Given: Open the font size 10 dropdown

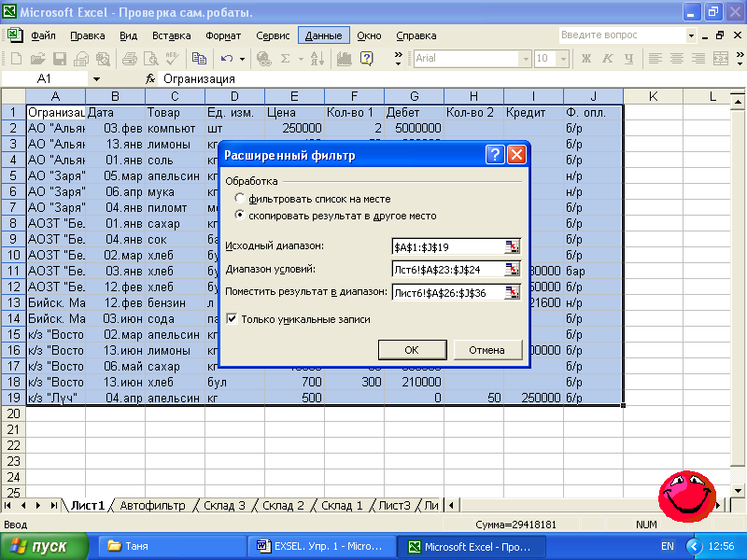Looking at the screenshot, I should pyautogui.click(x=564, y=59).
